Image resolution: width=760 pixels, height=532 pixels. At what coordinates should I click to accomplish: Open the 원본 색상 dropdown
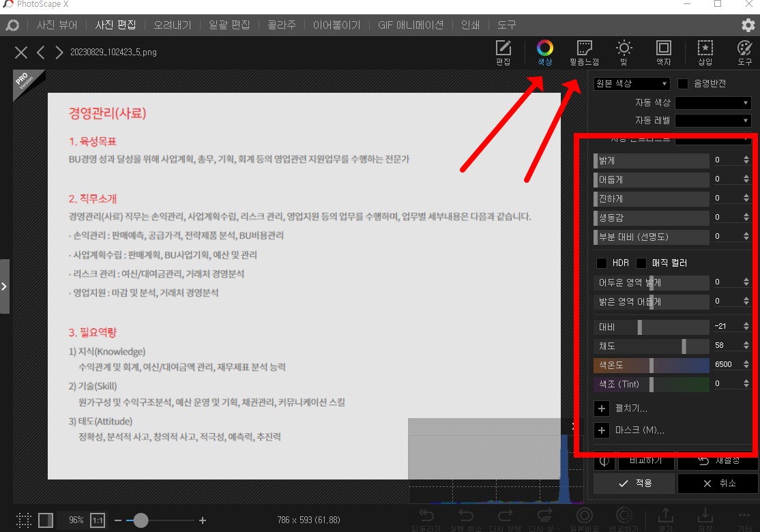click(x=631, y=83)
